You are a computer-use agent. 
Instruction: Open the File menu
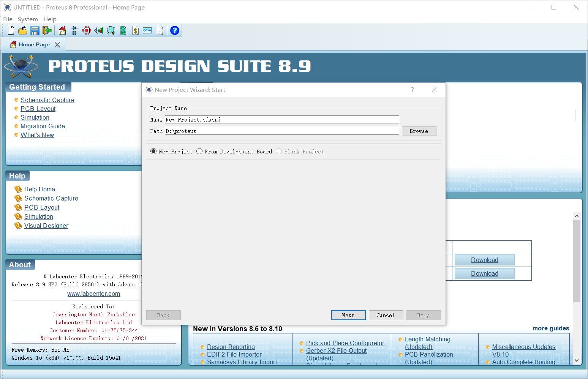[x=8, y=19]
